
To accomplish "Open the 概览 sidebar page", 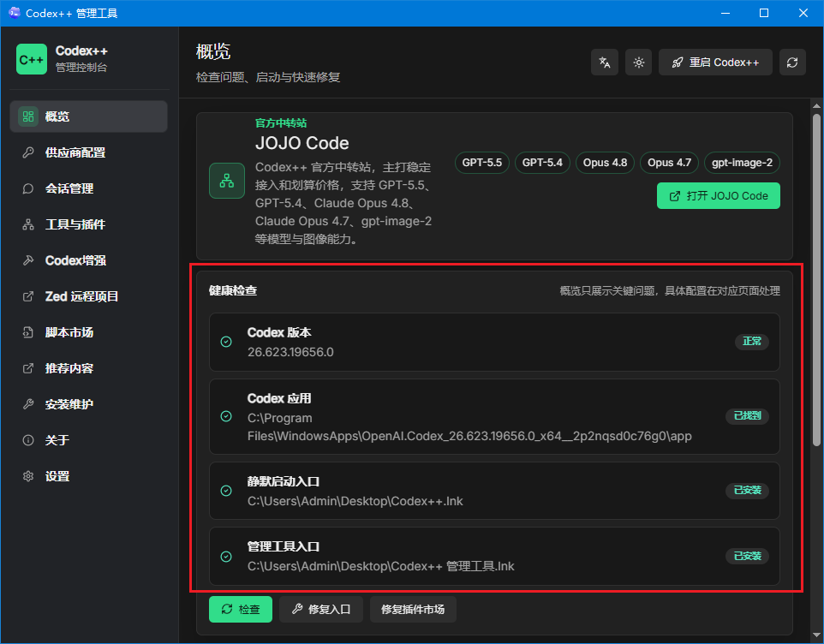I will click(x=89, y=116).
